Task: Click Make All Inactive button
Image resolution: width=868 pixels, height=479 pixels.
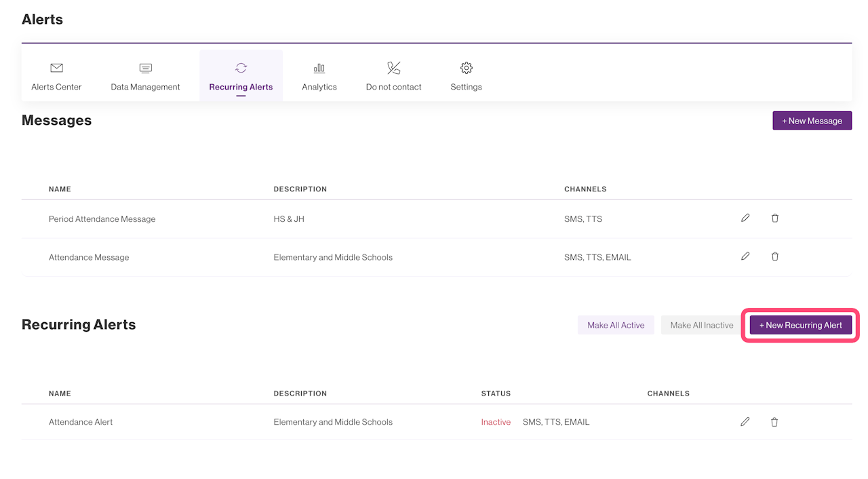Action: [701, 325]
